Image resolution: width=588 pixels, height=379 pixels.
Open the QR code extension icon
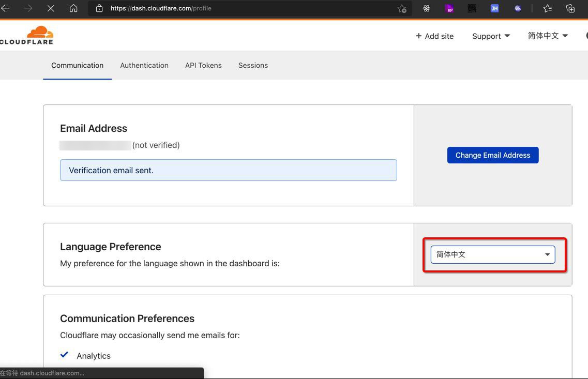(x=472, y=8)
